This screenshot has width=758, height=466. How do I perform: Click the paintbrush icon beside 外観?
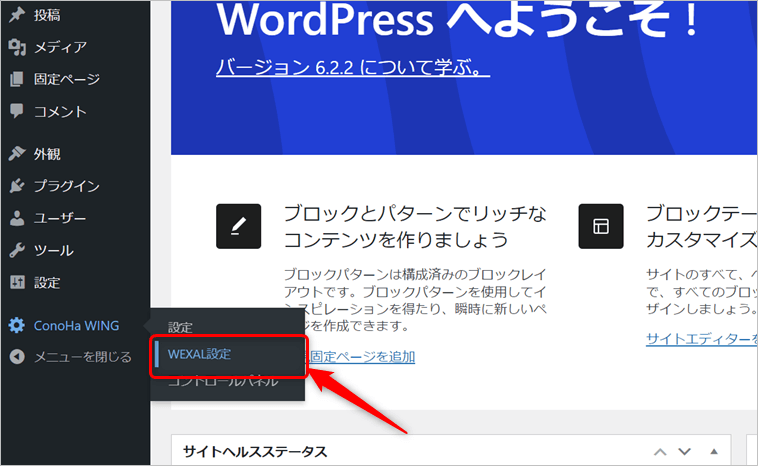pyautogui.click(x=16, y=154)
